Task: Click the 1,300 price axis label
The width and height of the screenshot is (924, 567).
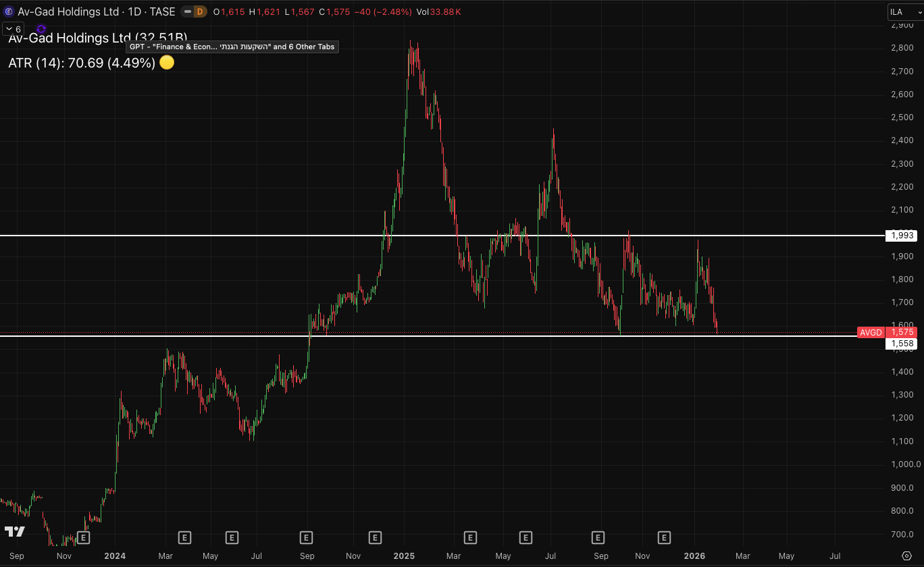Action: 903,395
